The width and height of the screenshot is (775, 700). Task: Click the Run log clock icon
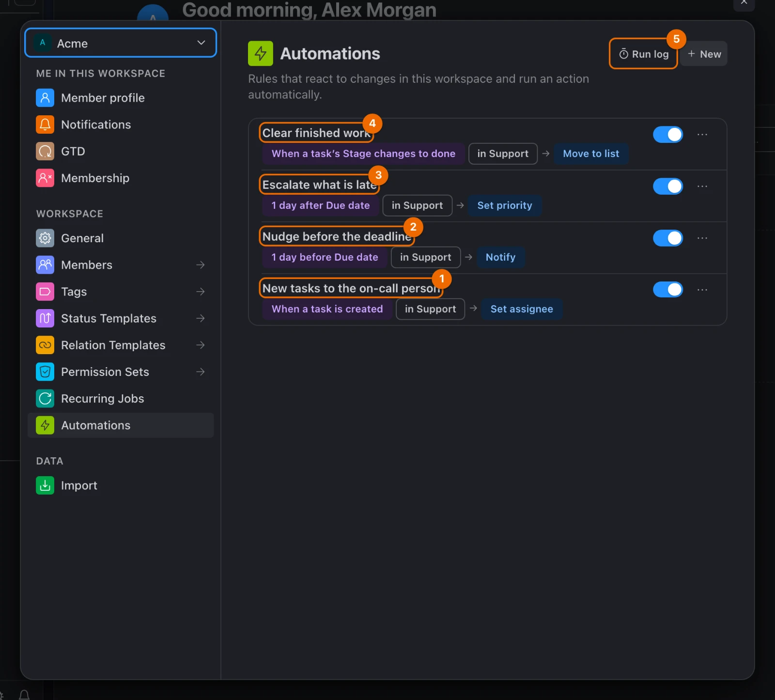[x=624, y=54]
